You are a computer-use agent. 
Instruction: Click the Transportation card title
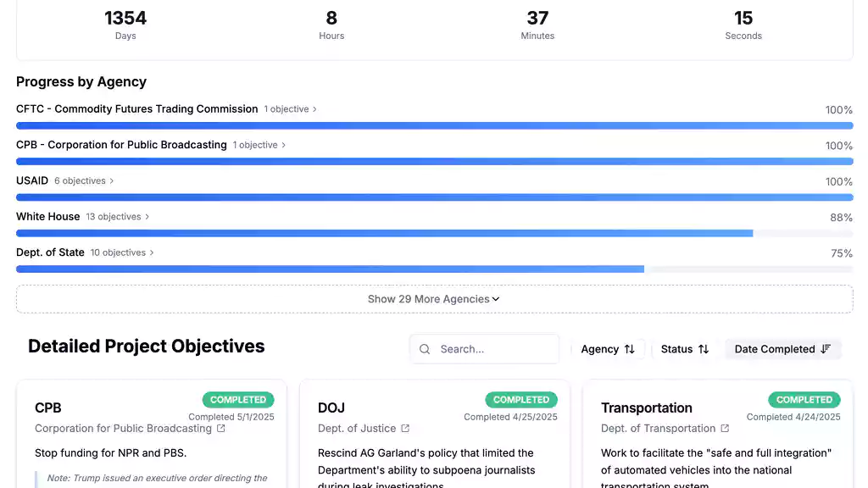pyautogui.click(x=647, y=408)
